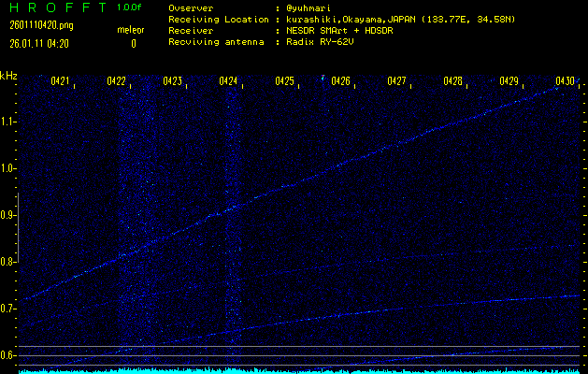Click the 0430 time marker

tap(565, 81)
